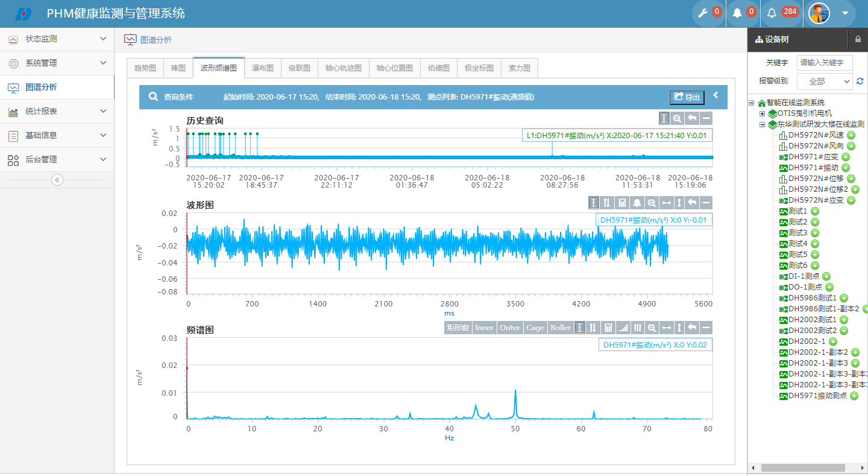Viewport: 868px width, 476px height.
Task: Toggle Roller bearing frequency in 频谱图
Action: pyautogui.click(x=561, y=328)
